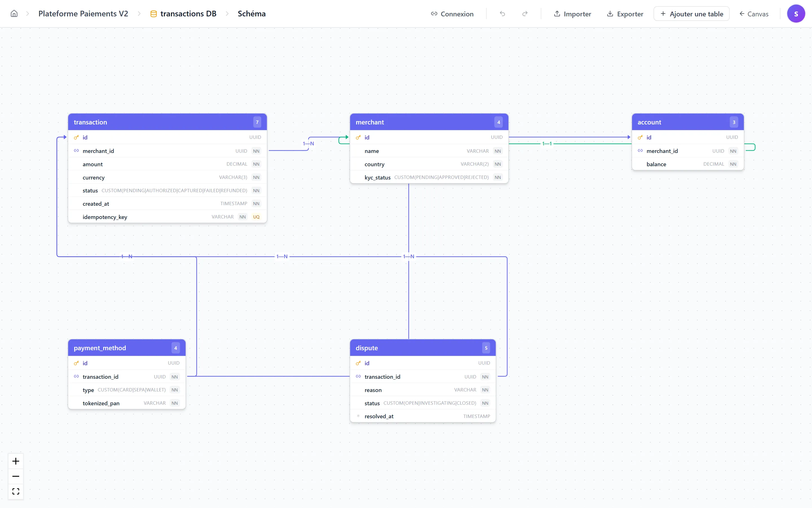Select tokenized_pan column row

tap(127, 403)
